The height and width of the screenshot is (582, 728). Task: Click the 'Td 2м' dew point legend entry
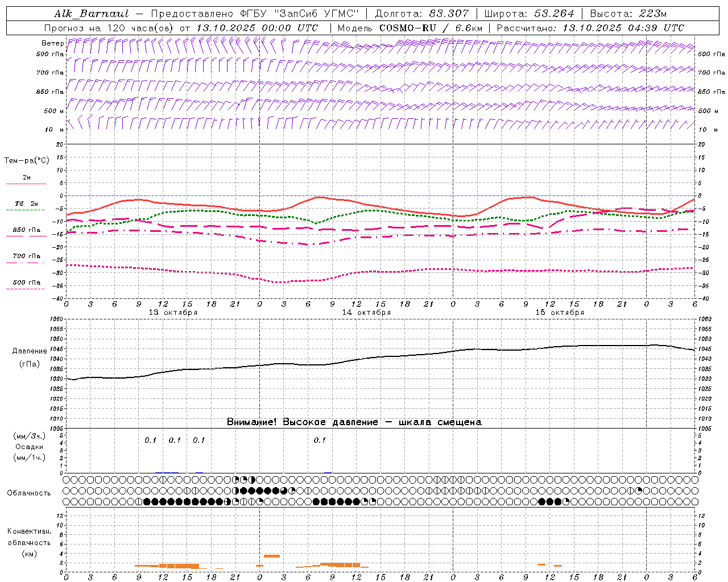(27, 203)
